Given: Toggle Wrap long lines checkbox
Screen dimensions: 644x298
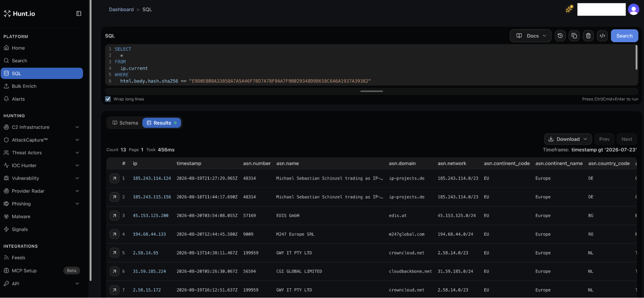Looking at the screenshot, I should (108, 99).
